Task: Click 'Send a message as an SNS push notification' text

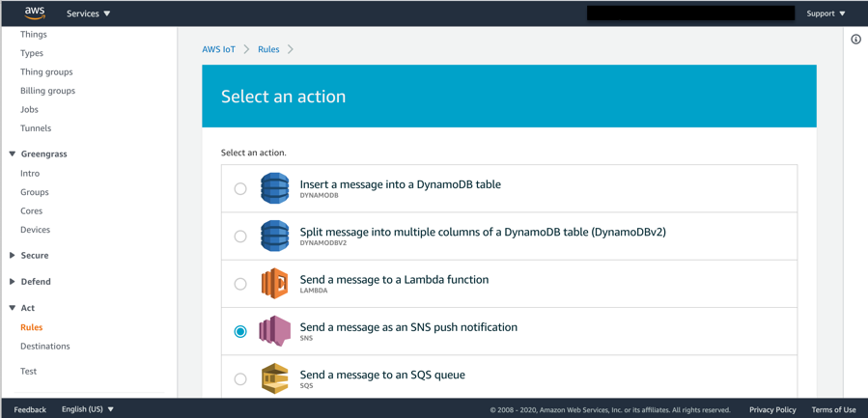Action: pos(408,327)
